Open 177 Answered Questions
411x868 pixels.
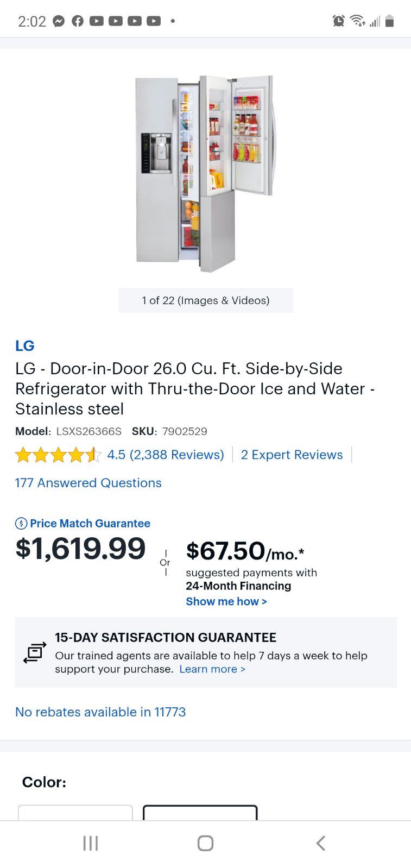88,483
